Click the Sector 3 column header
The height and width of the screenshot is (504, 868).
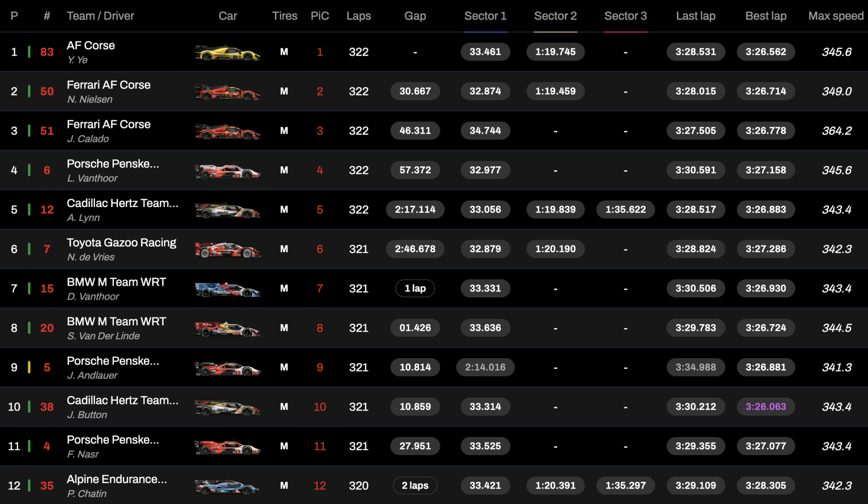pyautogui.click(x=625, y=16)
